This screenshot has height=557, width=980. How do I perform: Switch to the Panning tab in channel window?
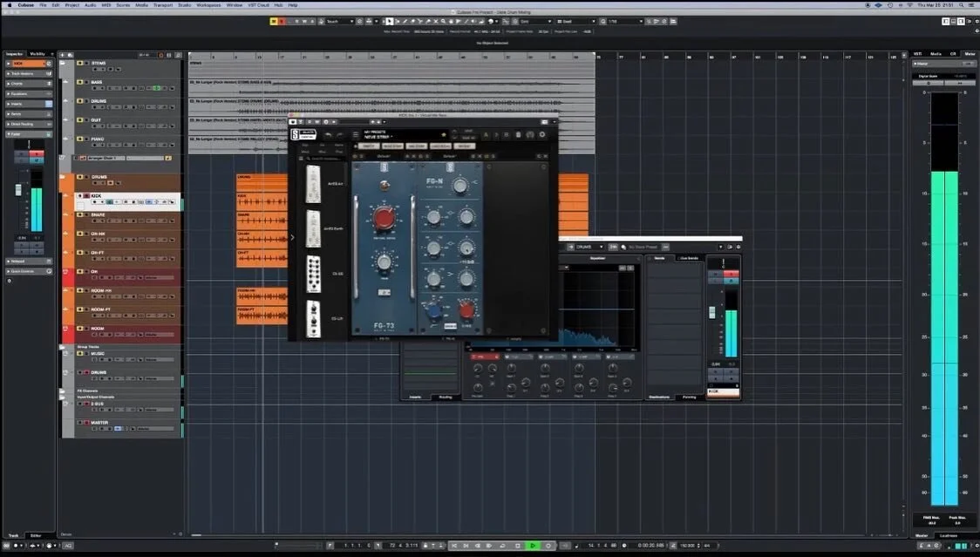690,397
